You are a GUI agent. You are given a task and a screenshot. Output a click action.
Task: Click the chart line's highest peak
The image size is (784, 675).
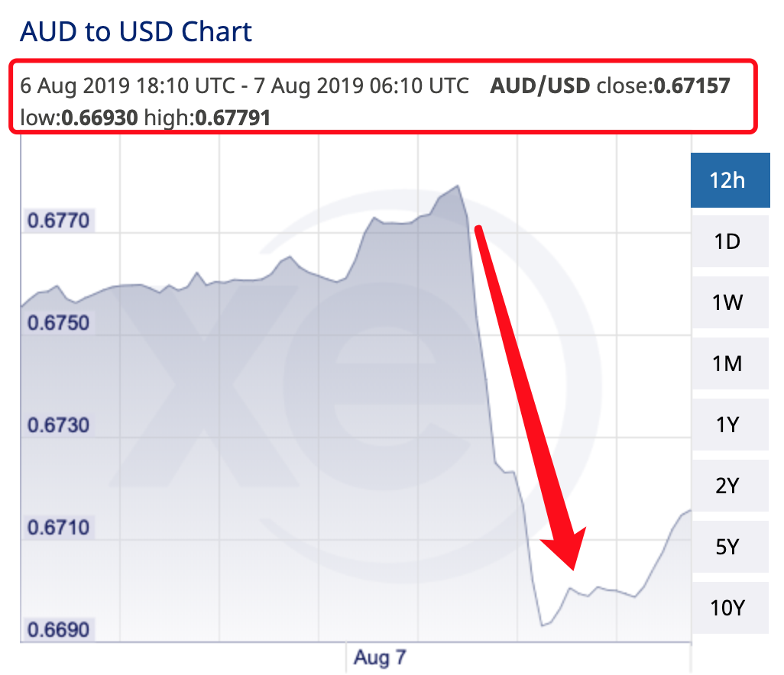tap(457, 186)
